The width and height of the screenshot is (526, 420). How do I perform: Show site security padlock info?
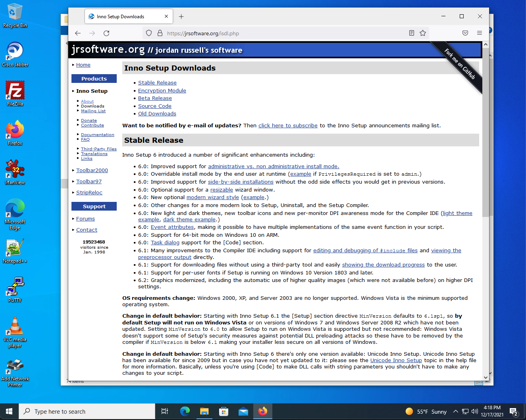(160, 33)
